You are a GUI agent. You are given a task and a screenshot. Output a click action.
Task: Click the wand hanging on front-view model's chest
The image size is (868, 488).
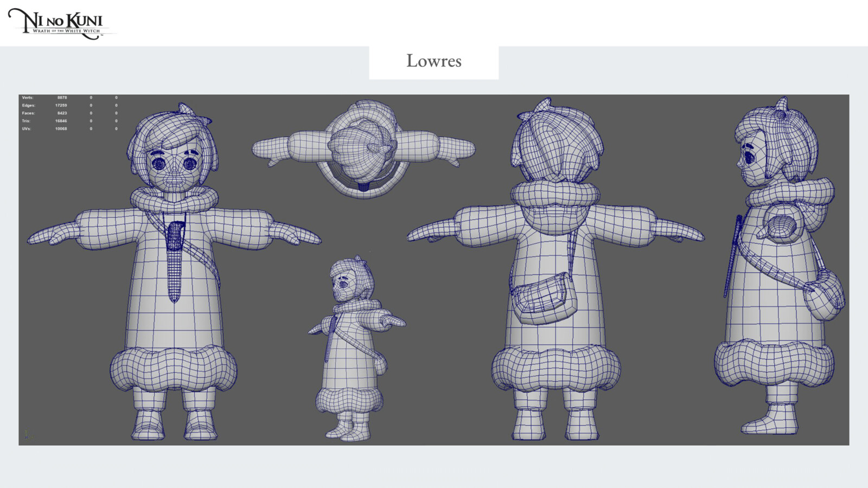pyautogui.click(x=174, y=261)
